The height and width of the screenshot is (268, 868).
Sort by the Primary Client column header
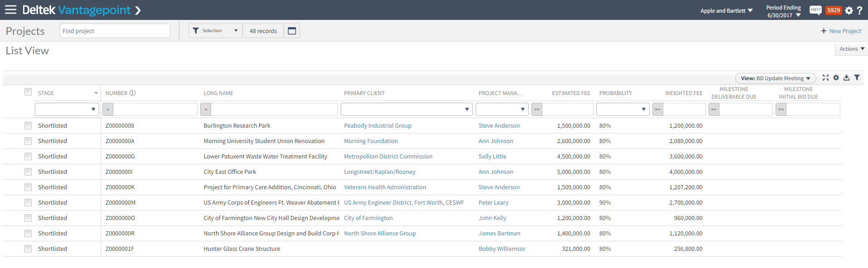tap(364, 93)
